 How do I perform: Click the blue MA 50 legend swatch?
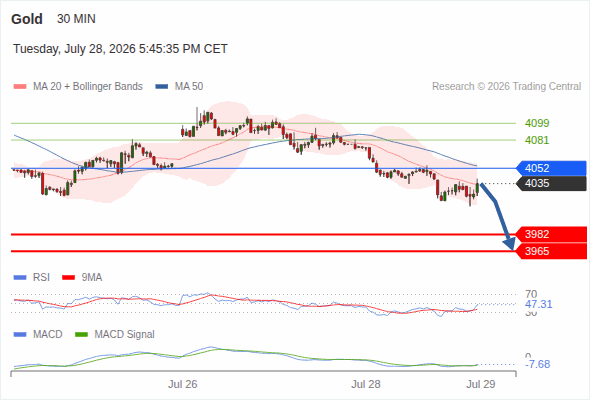pos(162,87)
